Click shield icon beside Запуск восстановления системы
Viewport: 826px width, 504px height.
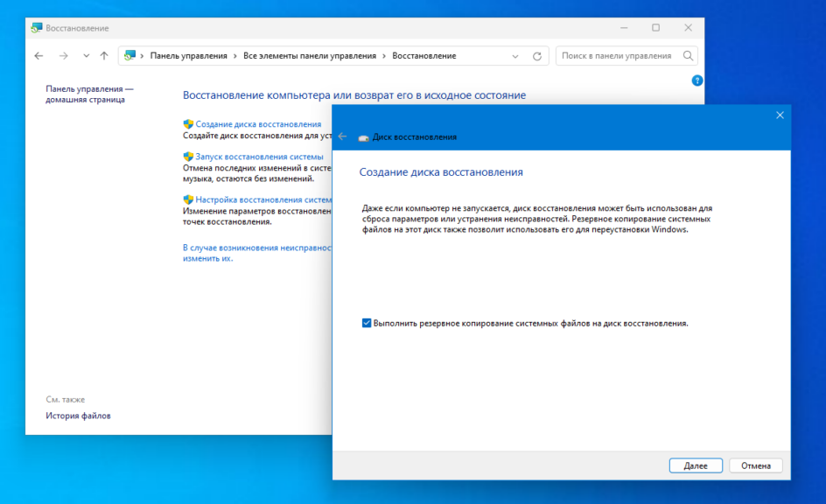pyautogui.click(x=188, y=157)
